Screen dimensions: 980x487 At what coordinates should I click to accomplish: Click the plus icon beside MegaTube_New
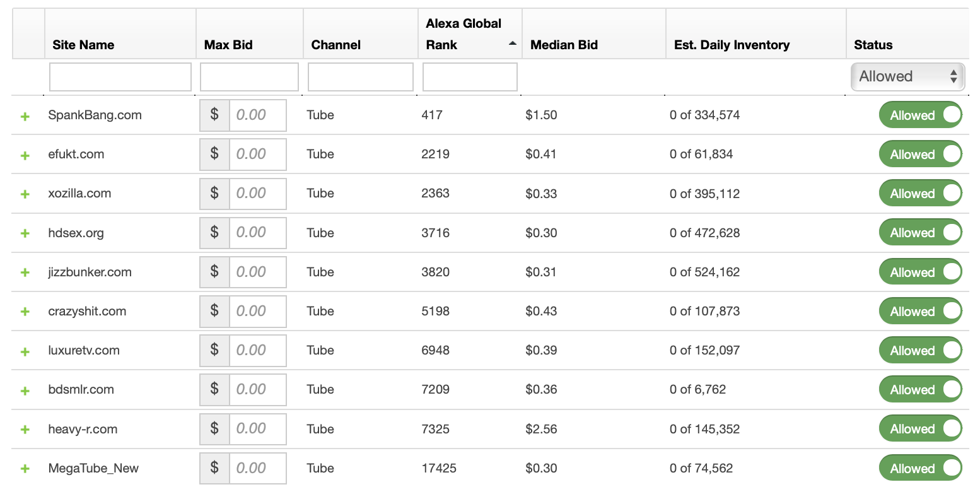pos(25,469)
